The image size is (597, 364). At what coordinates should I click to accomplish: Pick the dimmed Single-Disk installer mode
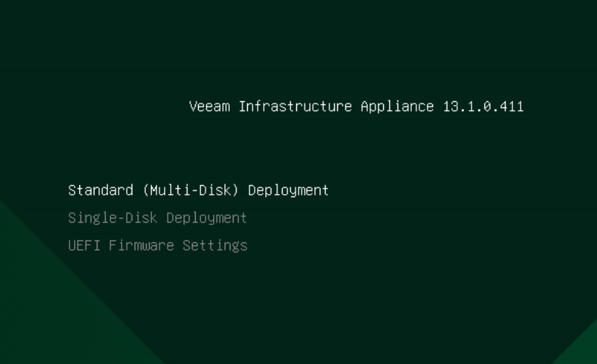[x=158, y=218]
